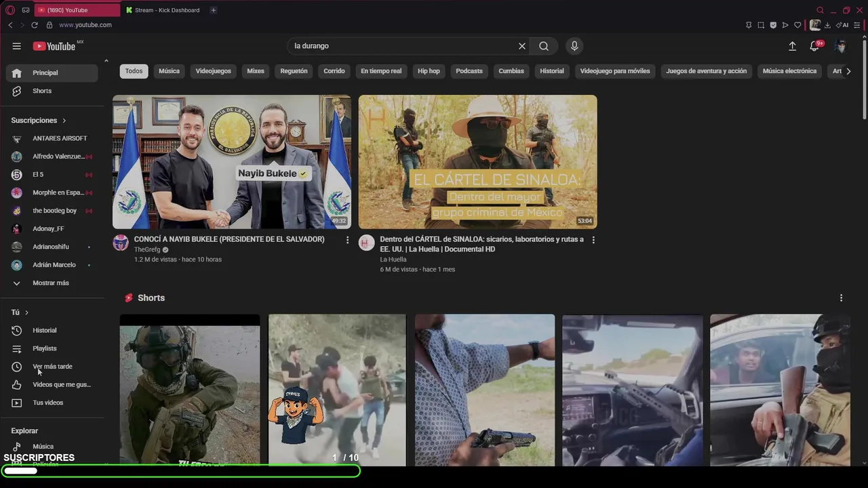Open Videos que me gustan
This screenshot has height=488, width=868.
click(x=52, y=385)
